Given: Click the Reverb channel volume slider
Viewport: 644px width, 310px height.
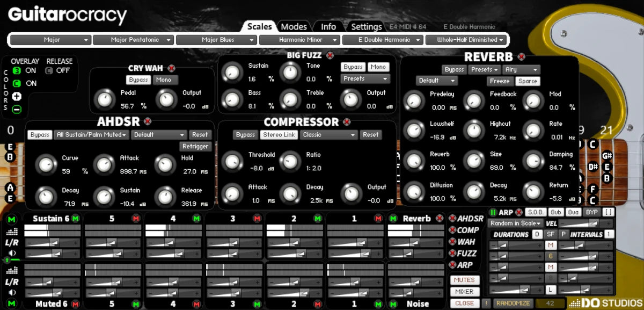Looking at the screenshot, I should (416, 254).
